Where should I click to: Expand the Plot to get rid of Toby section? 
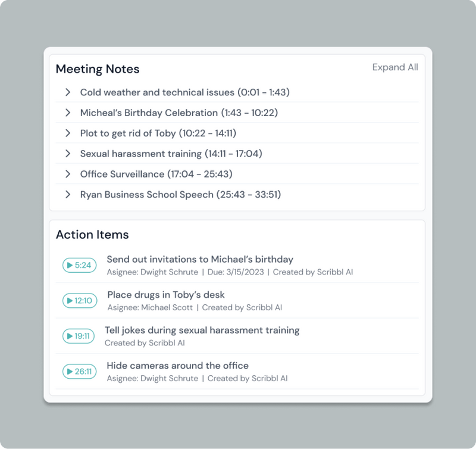click(x=68, y=133)
